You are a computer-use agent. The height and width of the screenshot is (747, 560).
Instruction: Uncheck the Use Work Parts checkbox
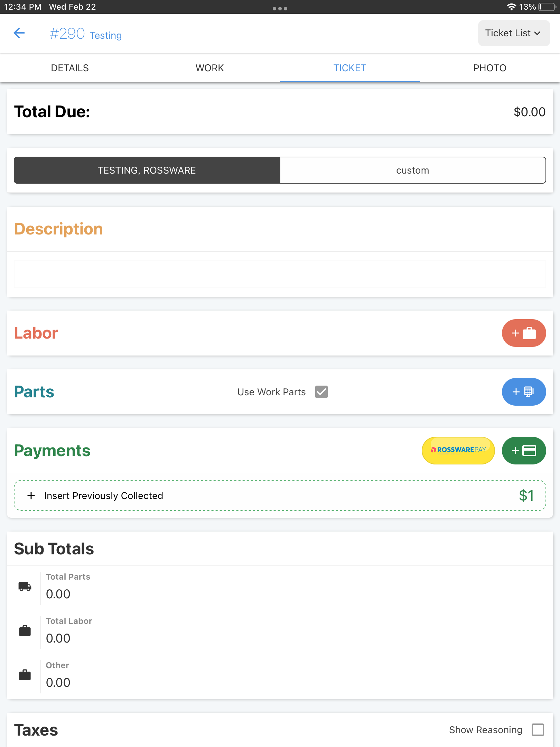click(321, 392)
